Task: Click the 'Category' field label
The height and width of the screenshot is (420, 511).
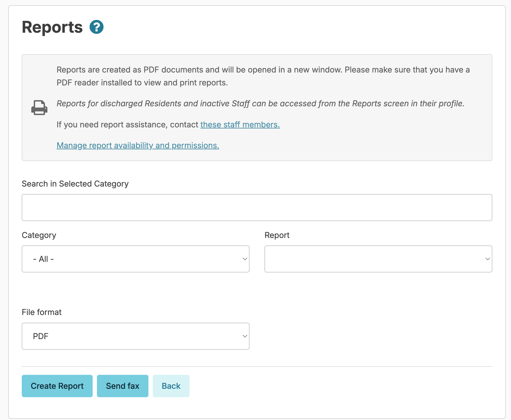Action: pyautogui.click(x=39, y=235)
